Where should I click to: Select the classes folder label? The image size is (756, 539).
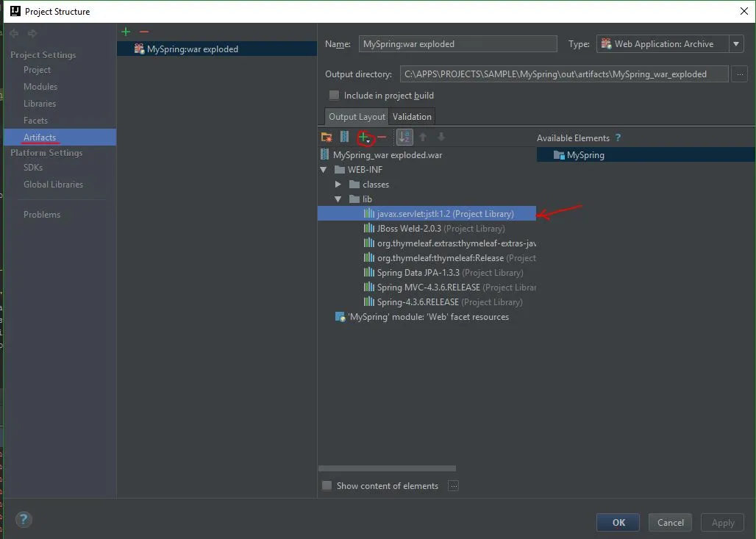376,185
